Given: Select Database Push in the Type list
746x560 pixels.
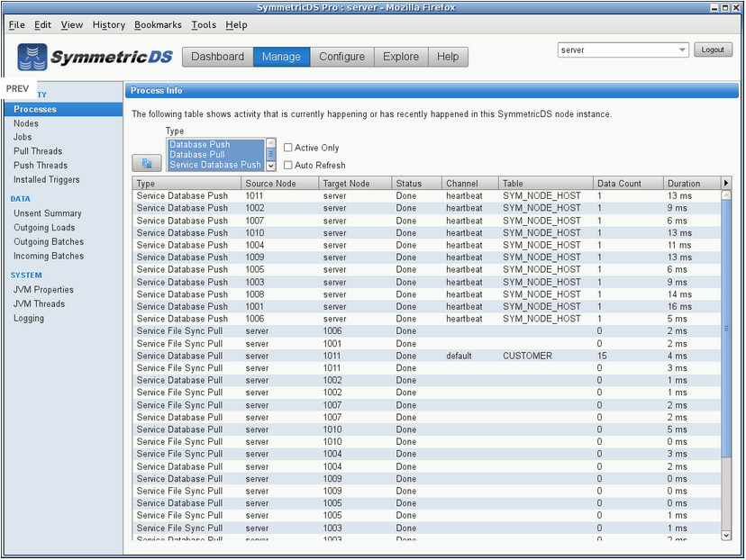Looking at the screenshot, I should pyautogui.click(x=216, y=145).
